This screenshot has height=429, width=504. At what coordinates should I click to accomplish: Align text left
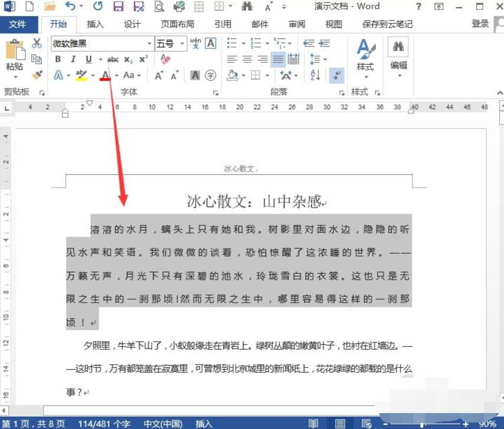click(x=232, y=59)
